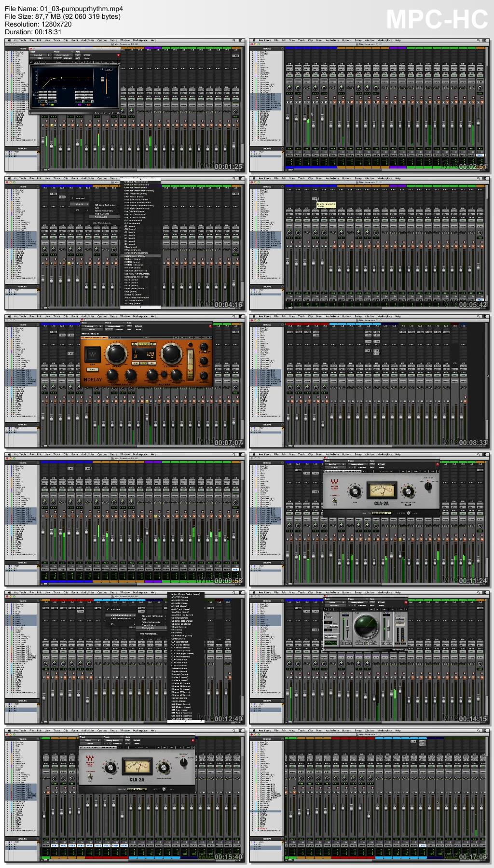
Task: Click H-Delay LoPass filter knob
Action: 176,375
